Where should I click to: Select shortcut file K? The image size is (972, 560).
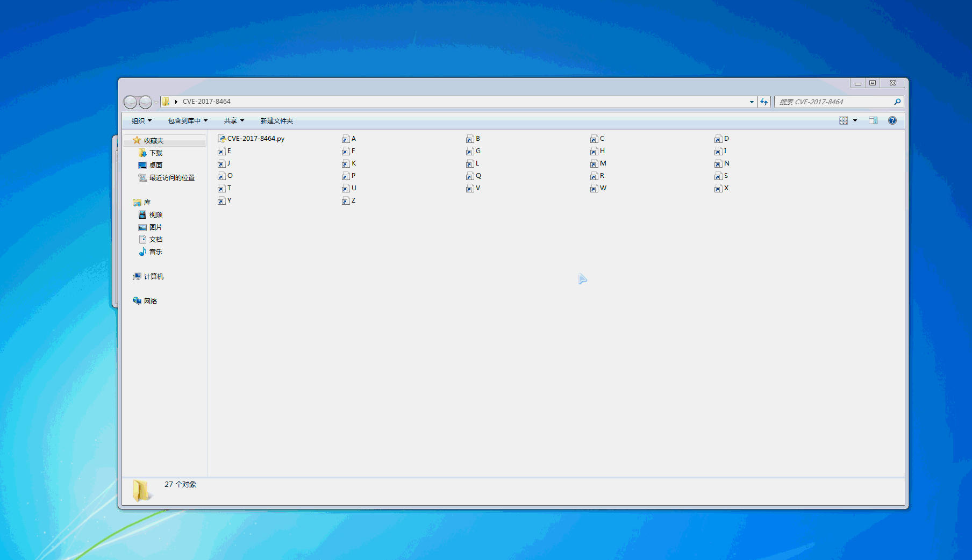point(349,163)
